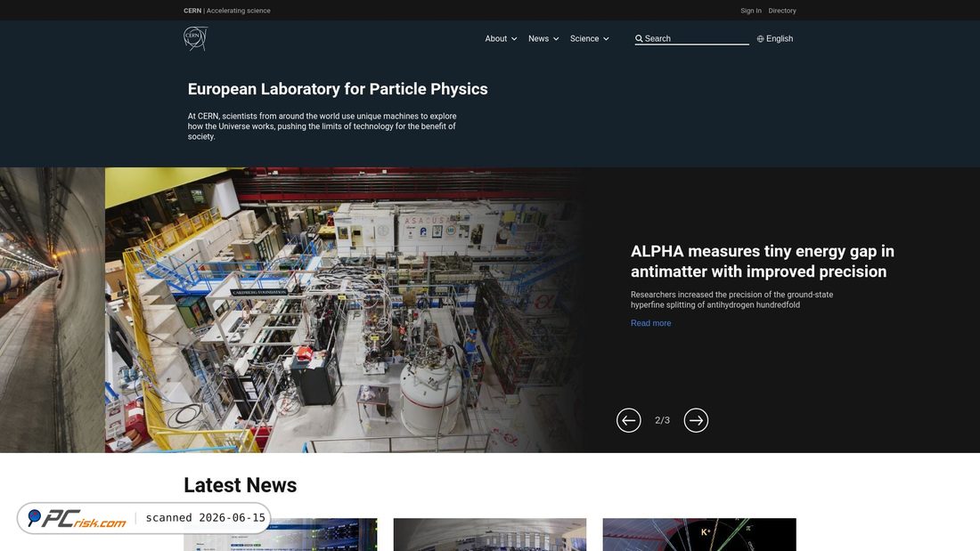Open the News menu item
Viewport: 980px width, 551px height.
(538, 39)
